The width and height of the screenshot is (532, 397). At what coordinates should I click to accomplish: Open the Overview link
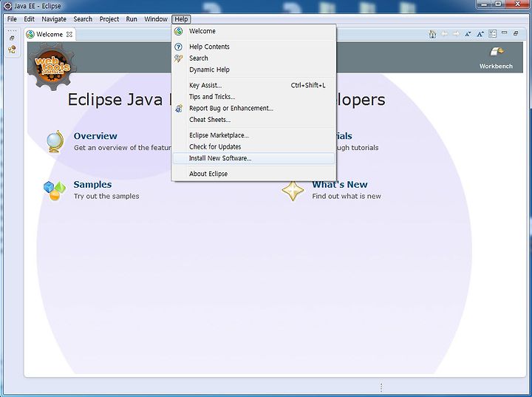click(95, 136)
